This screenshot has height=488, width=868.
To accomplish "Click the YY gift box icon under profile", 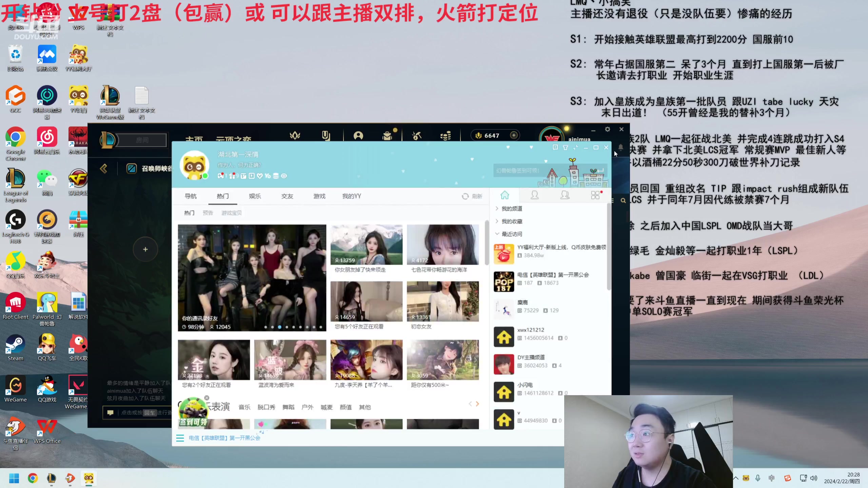I will coord(233,176).
